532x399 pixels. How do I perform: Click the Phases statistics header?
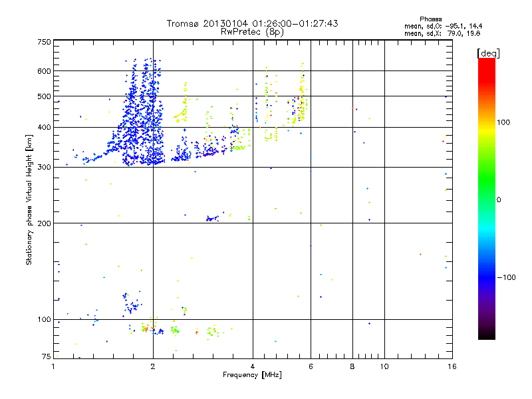[x=430, y=19]
